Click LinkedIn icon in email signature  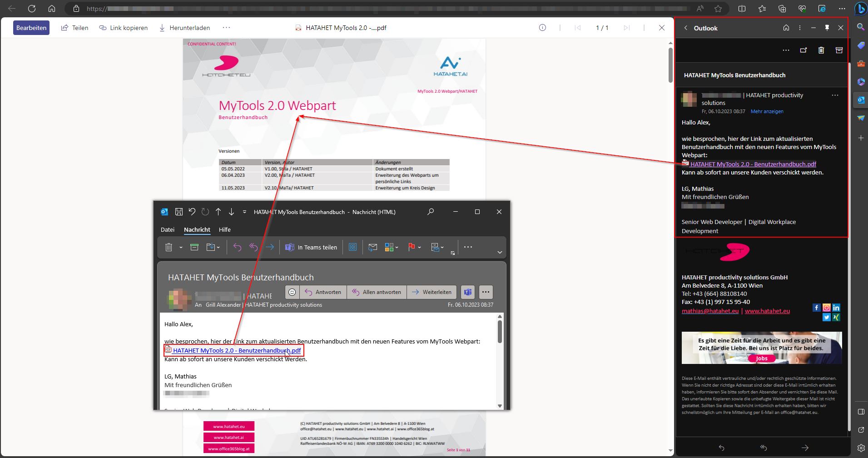(836, 308)
